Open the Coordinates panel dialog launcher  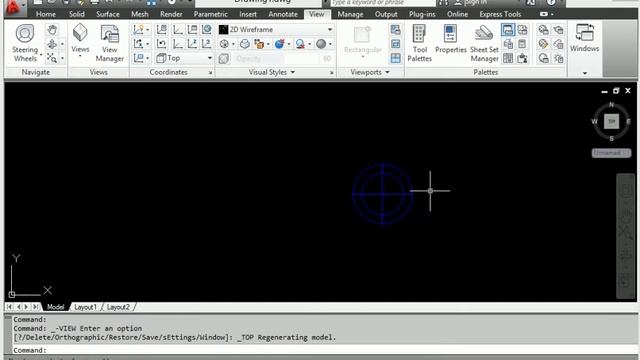[x=211, y=73]
